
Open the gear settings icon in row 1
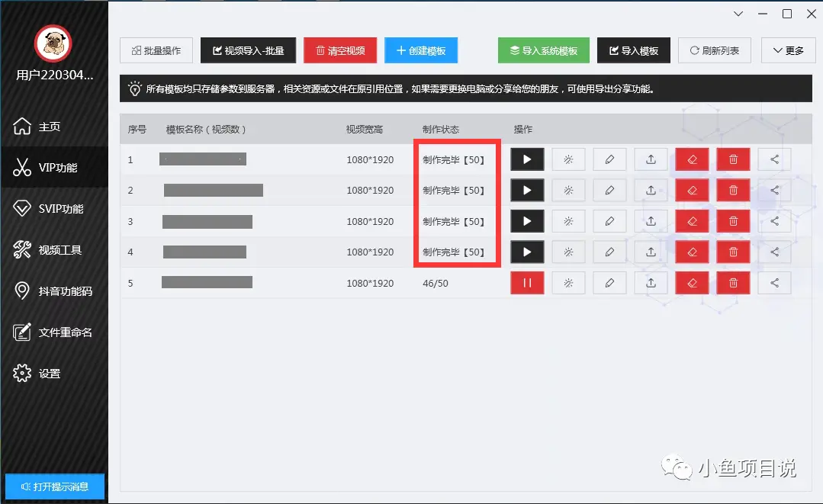pyautogui.click(x=568, y=159)
